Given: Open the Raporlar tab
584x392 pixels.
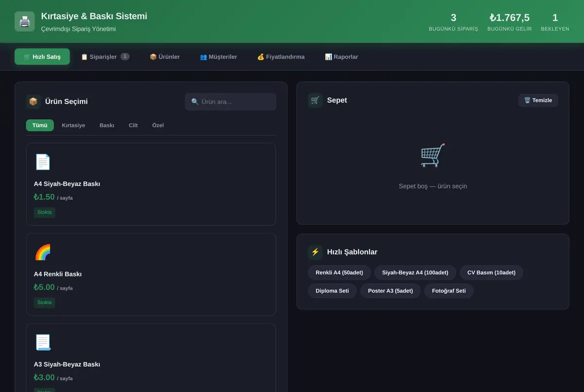Looking at the screenshot, I should point(341,57).
